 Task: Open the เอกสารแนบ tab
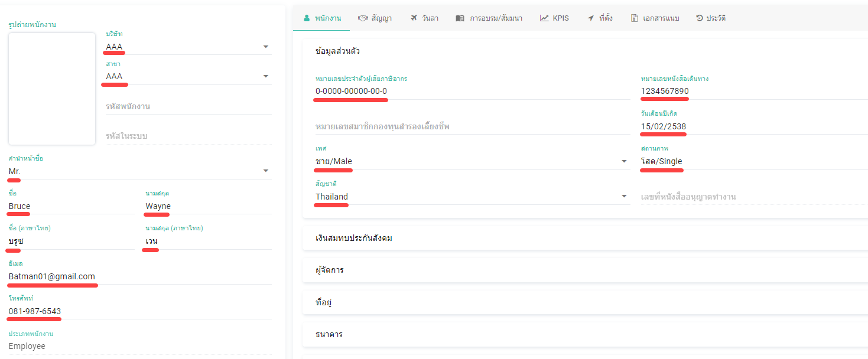(655, 18)
